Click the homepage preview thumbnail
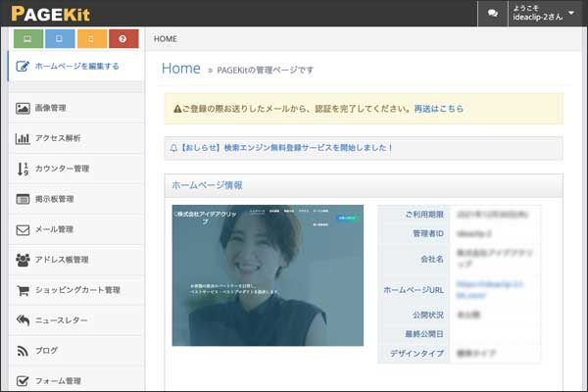Image resolution: width=588 pixels, height=392 pixels. 268,275
